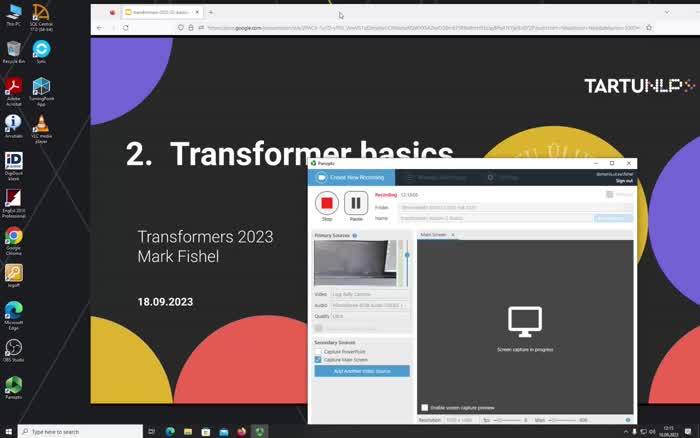The width and height of the screenshot is (700, 438).
Task: Open OBS Studio desktop icon
Action: point(13,350)
